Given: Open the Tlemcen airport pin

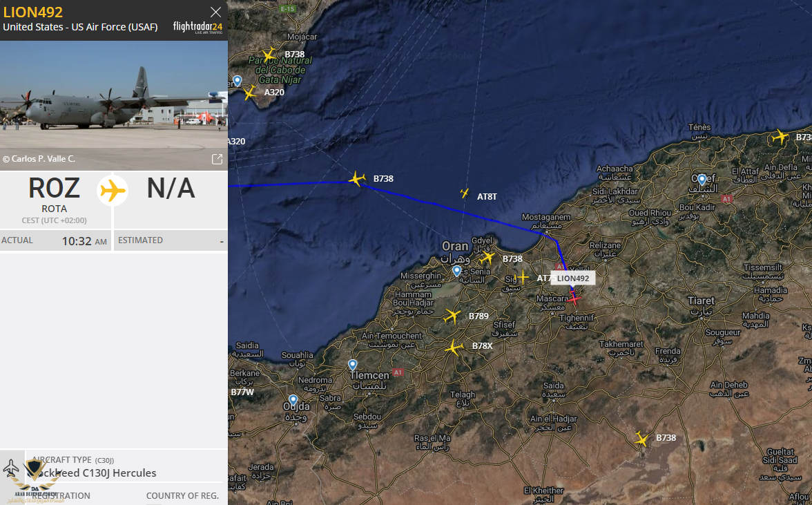Looking at the screenshot, I should 353,365.
